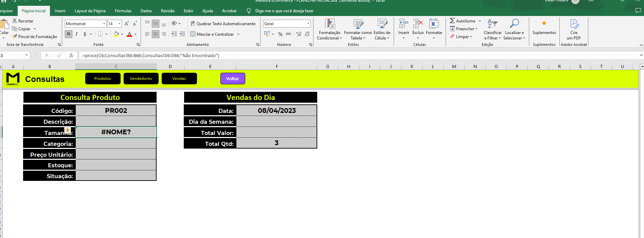
Task: Toggle center horizontal alignment
Action: tap(156, 34)
